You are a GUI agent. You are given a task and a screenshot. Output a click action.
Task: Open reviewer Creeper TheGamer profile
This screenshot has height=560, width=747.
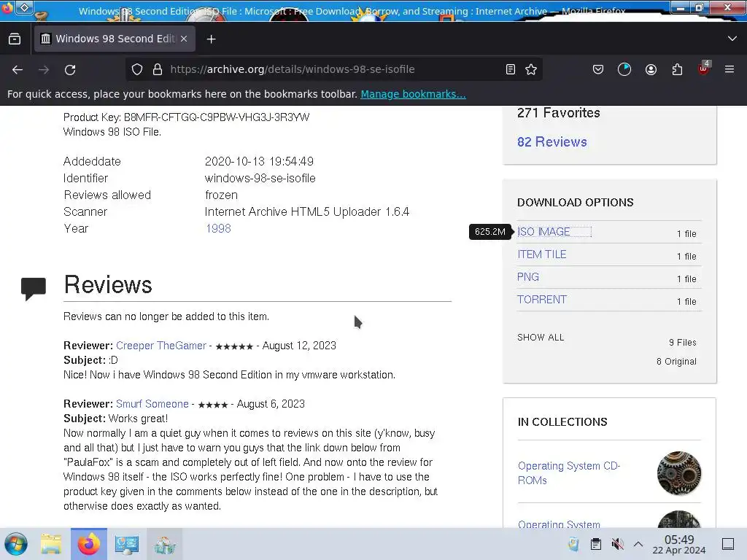[161, 346]
